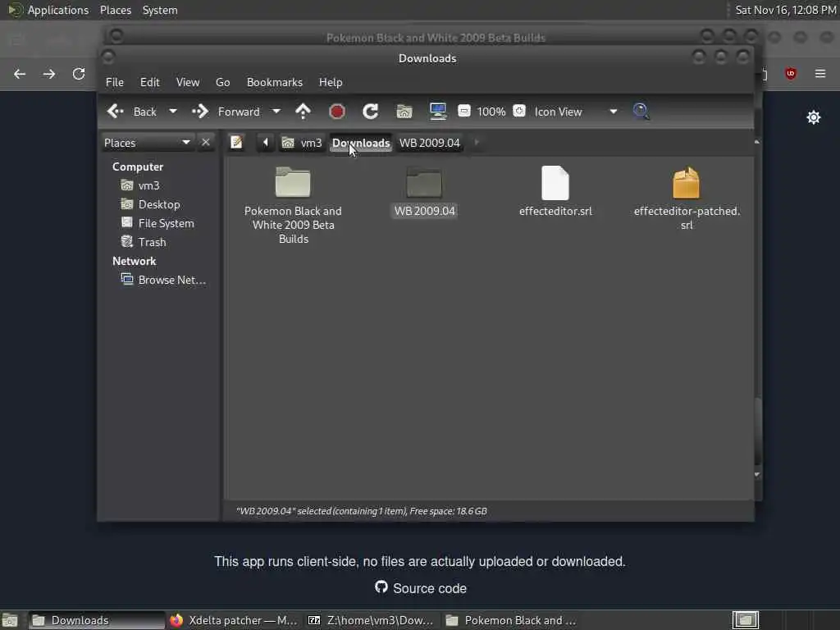840x630 pixels.
Task: Click the browser forward arrow
Action: [49, 74]
